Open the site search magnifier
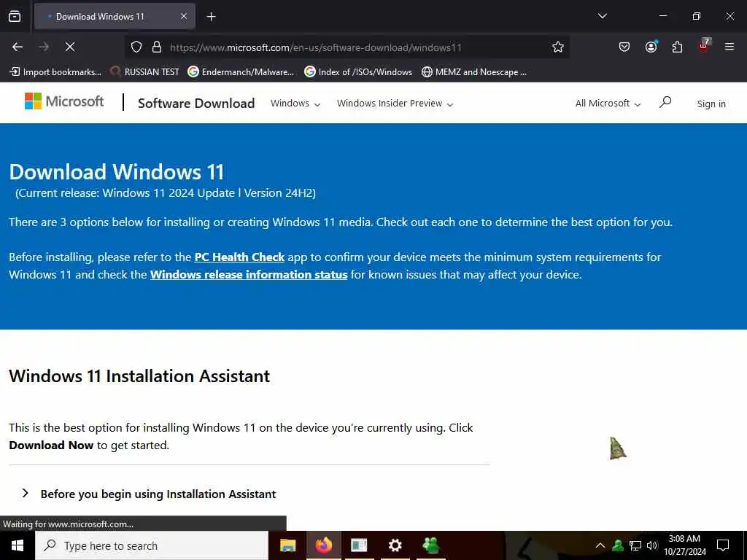This screenshot has width=747, height=560. (x=665, y=102)
